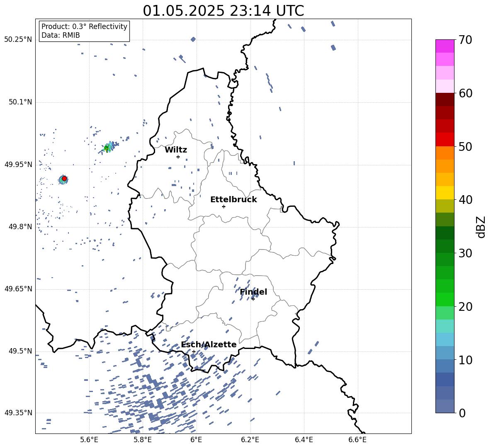This screenshot has height=448, width=491.
Task: Click the Findel city label
Action: click(x=253, y=292)
